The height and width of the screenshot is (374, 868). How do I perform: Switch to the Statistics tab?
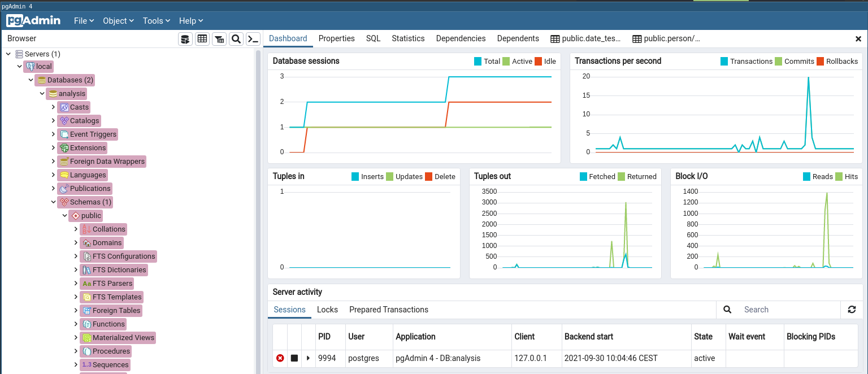tap(408, 38)
